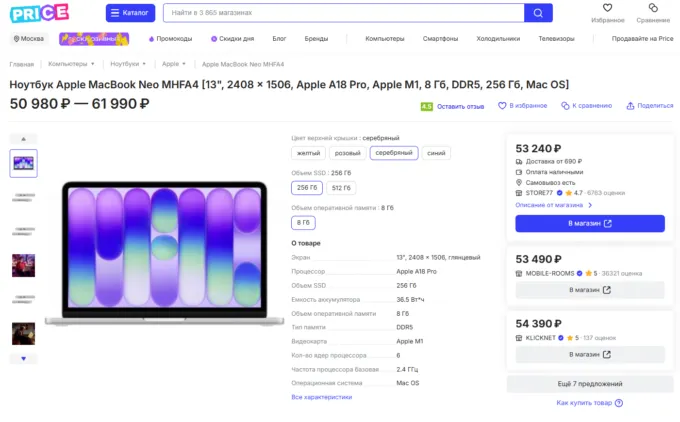Open Все характеристики link
Viewport: 680px width, 422px height.
click(x=322, y=397)
